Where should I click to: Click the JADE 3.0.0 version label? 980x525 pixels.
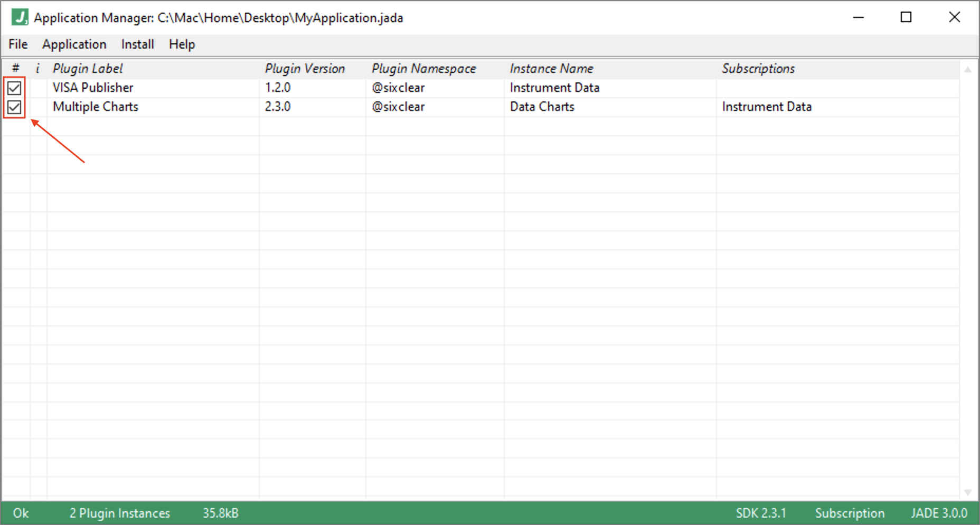939,512
